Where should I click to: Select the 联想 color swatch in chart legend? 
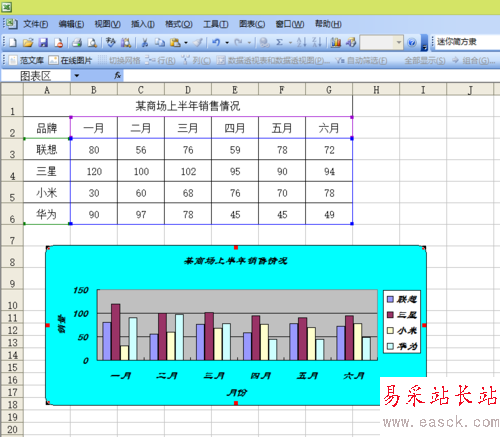click(390, 299)
